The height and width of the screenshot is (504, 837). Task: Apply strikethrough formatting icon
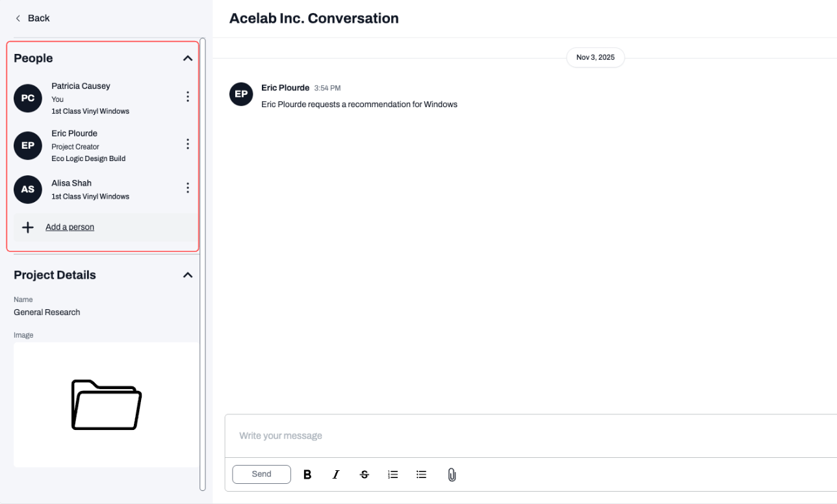coord(365,475)
